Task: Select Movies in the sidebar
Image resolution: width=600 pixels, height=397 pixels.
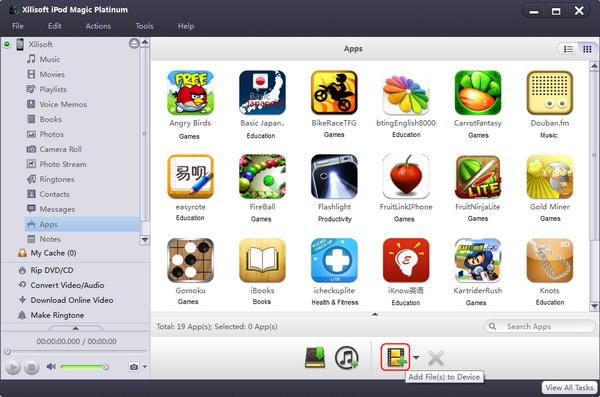Action: [x=52, y=74]
